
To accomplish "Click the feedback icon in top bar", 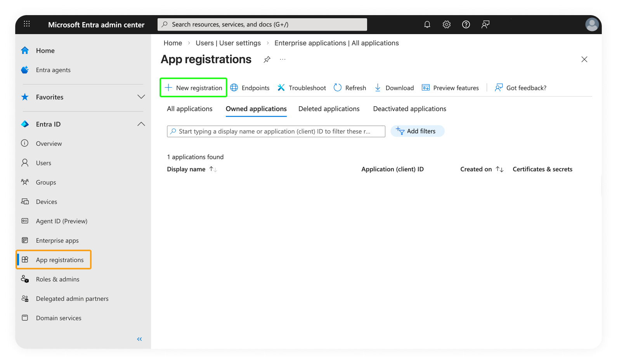I will (x=485, y=24).
